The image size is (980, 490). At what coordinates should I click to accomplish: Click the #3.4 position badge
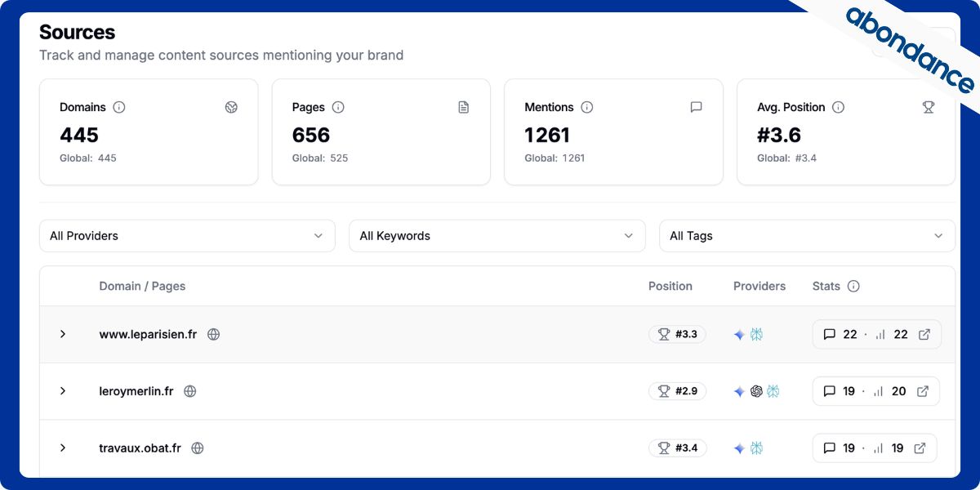click(678, 448)
